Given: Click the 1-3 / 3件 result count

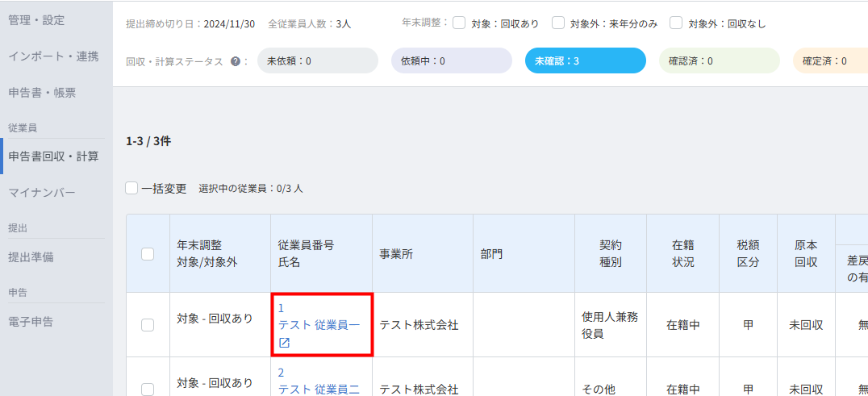Looking at the screenshot, I should tap(148, 142).
